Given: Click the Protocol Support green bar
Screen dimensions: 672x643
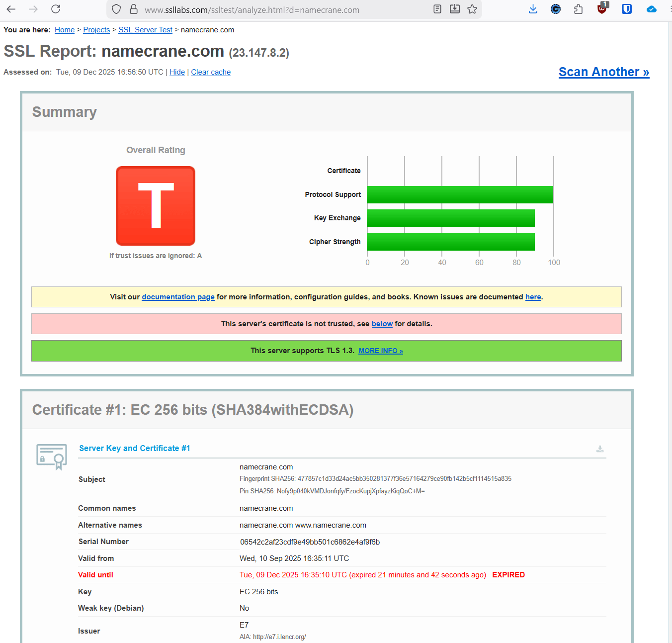Looking at the screenshot, I should [460, 194].
